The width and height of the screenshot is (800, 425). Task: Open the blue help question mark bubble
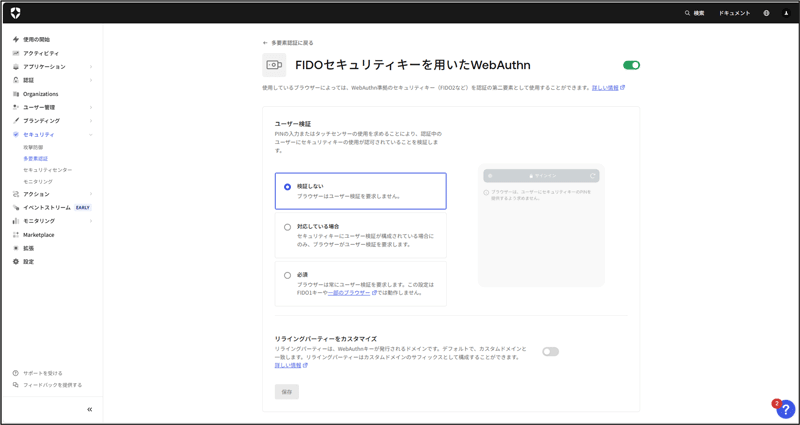click(x=786, y=409)
